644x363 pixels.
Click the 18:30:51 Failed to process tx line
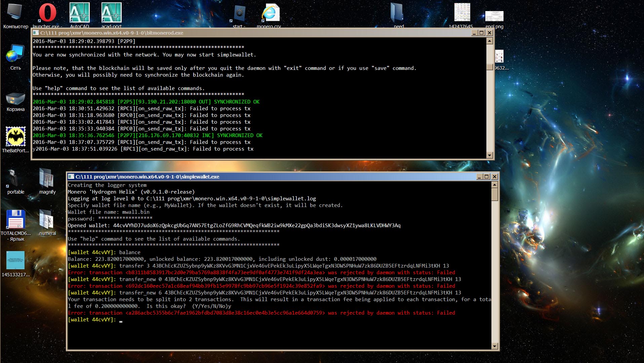click(x=142, y=109)
